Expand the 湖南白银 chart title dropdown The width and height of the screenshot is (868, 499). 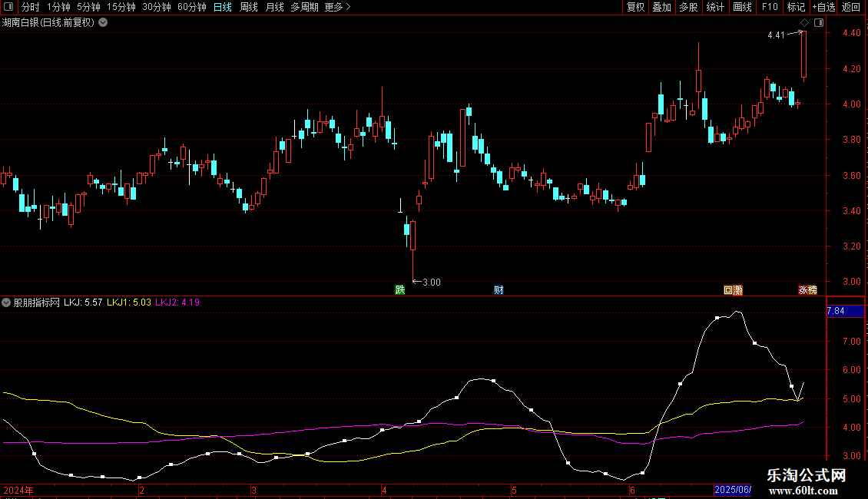click(x=104, y=23)
